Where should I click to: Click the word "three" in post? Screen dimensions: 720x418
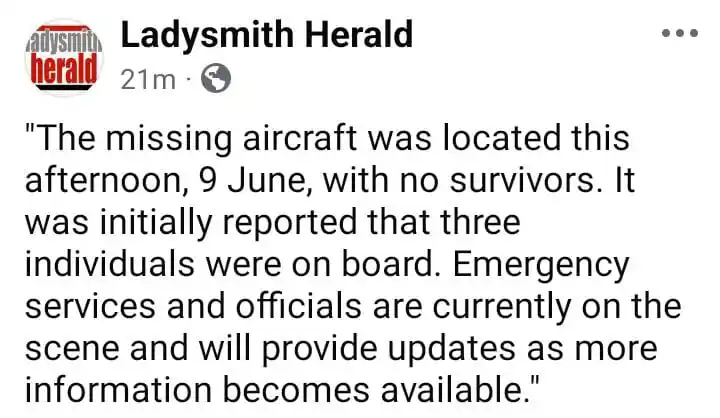(x=480, y=222)
